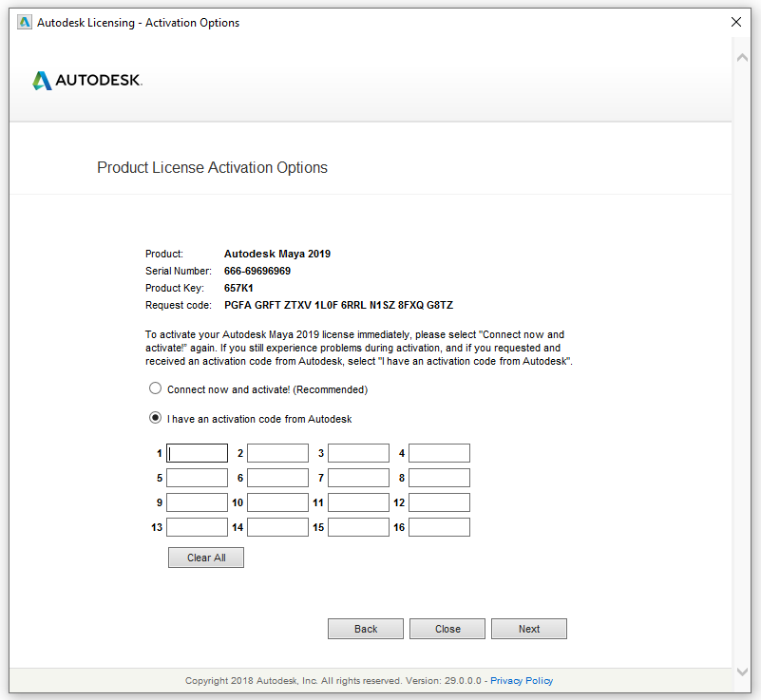Click activation code field 13
The width and height of the screenshot is (761, 700).
197,527
